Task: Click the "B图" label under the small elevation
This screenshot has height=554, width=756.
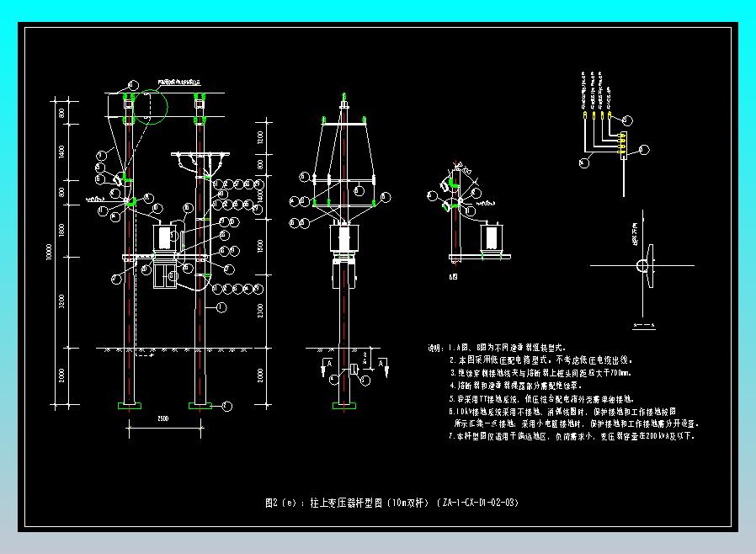Action: click(453, 277)
